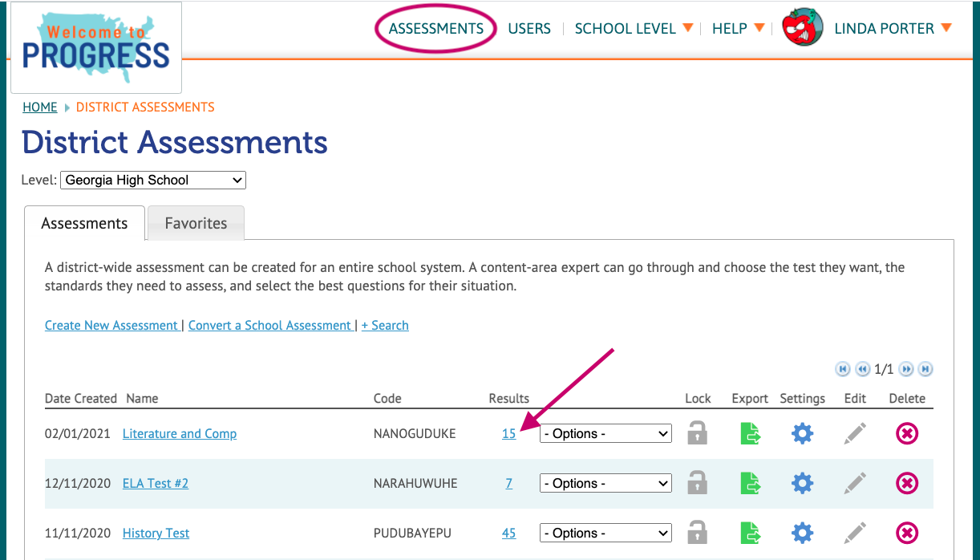
Task: Click the + Search link
Action: [385, 325]
